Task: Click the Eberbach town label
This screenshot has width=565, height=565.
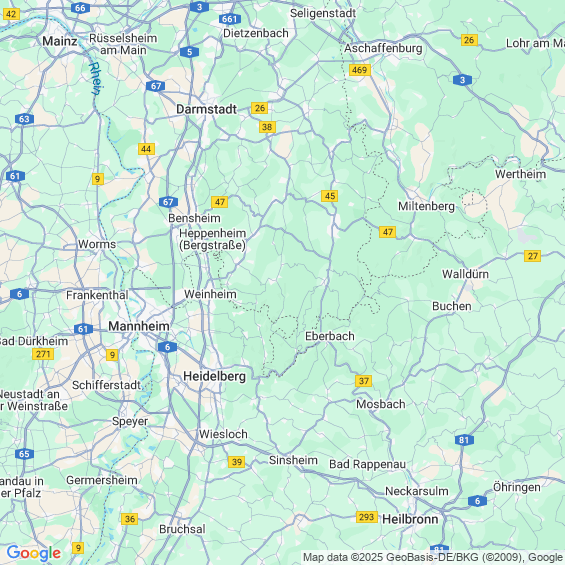Action: pos(330,336)
